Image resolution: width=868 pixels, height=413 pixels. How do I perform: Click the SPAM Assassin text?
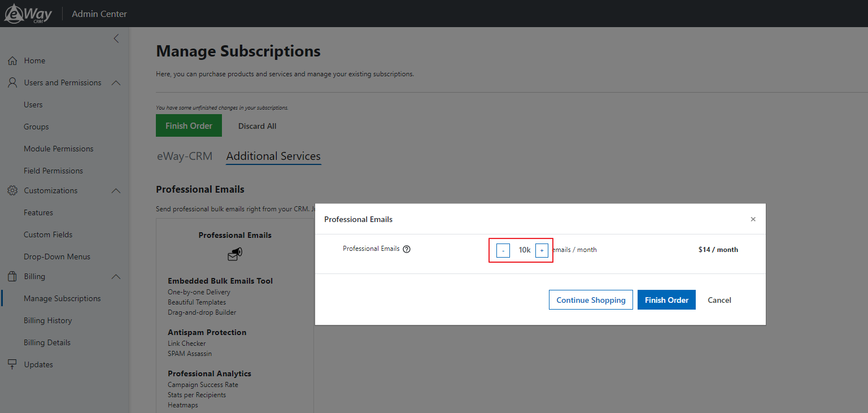pos(190,354)
